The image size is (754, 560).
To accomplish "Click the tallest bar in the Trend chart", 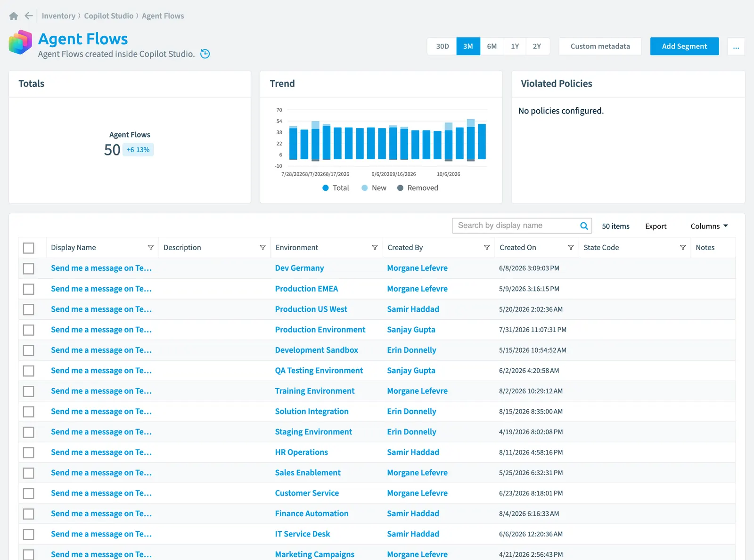I will coord(471,139).
